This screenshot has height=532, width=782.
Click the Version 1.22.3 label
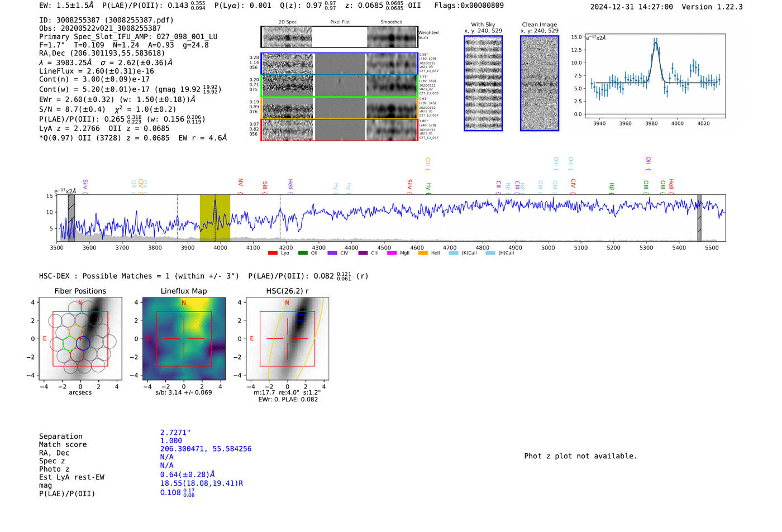click(712, 7)
